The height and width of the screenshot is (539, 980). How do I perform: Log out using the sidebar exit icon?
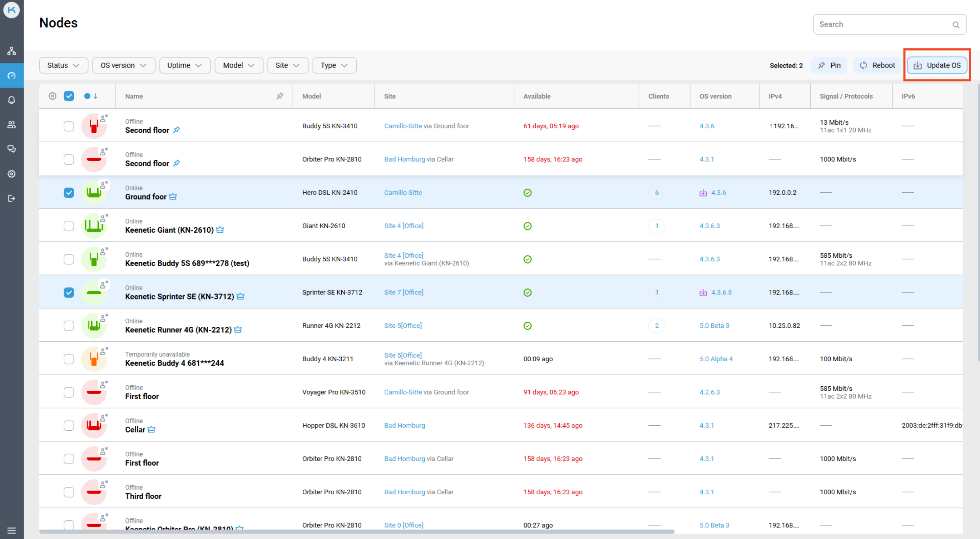[11, 198]
